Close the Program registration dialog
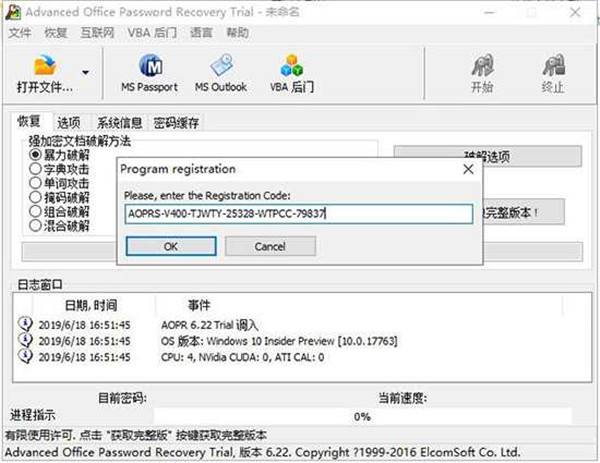This screenshot has width=600, height=463. point(468,169)
